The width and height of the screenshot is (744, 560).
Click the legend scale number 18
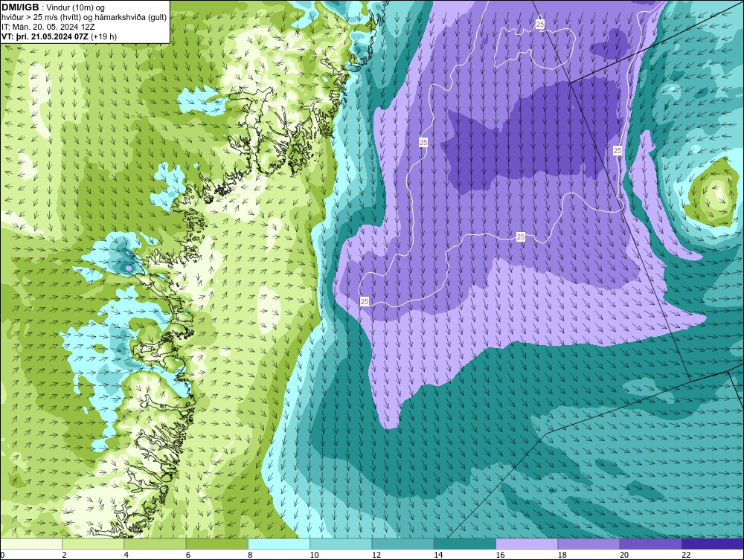tap(562, 556)
